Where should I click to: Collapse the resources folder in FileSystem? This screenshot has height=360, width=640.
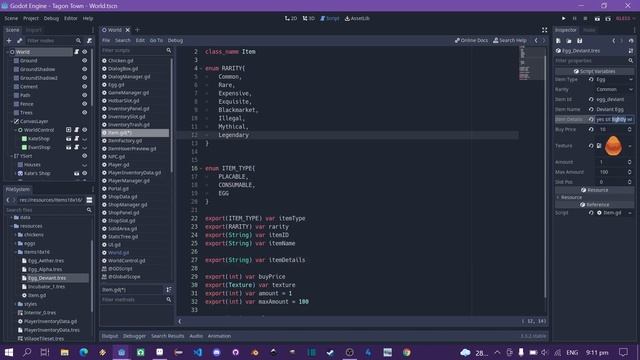pos(11,226)
